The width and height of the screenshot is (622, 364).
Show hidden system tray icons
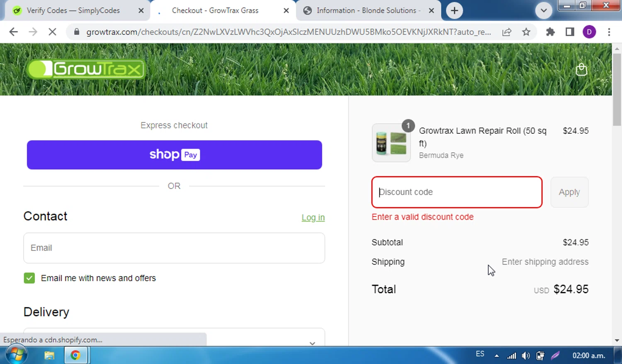pos(496,356)
